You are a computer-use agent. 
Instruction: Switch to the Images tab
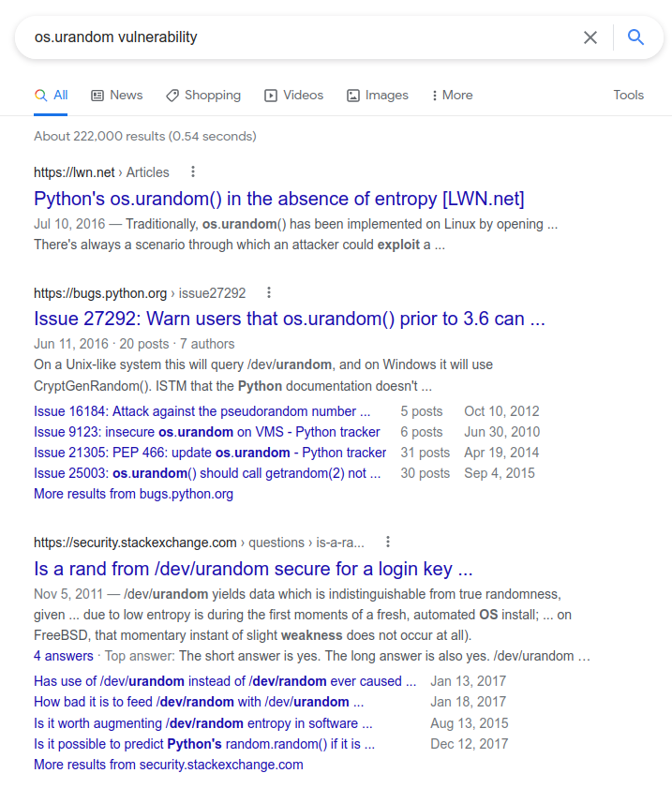point(378,96)
